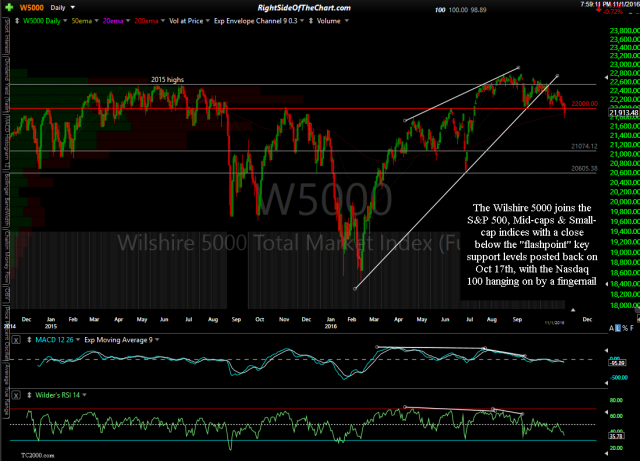
Task: Click the MACD scale arrow at top
Action: pyautogui.click(x=606, y=350)
